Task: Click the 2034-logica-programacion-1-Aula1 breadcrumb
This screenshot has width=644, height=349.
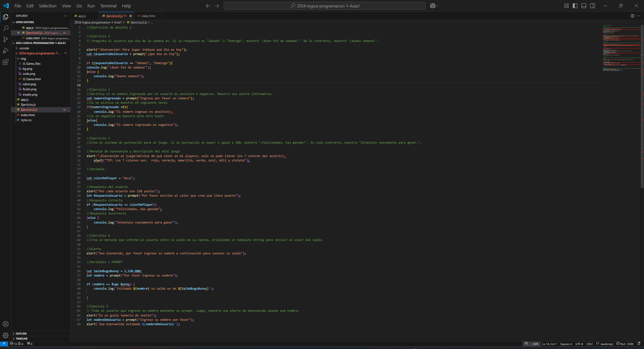Action: pyautogui.click(x=98, y=22)
